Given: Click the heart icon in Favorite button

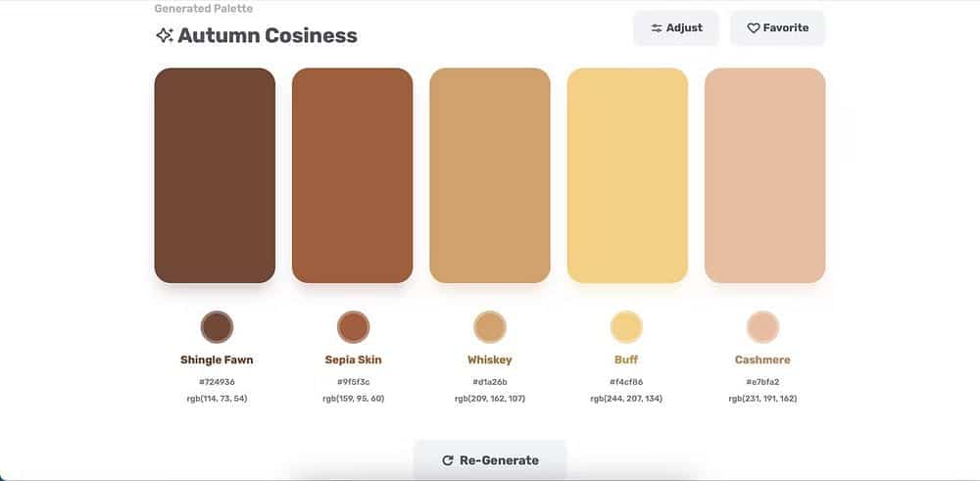Looking at the screenshot, I should click(x=754, y=28).
